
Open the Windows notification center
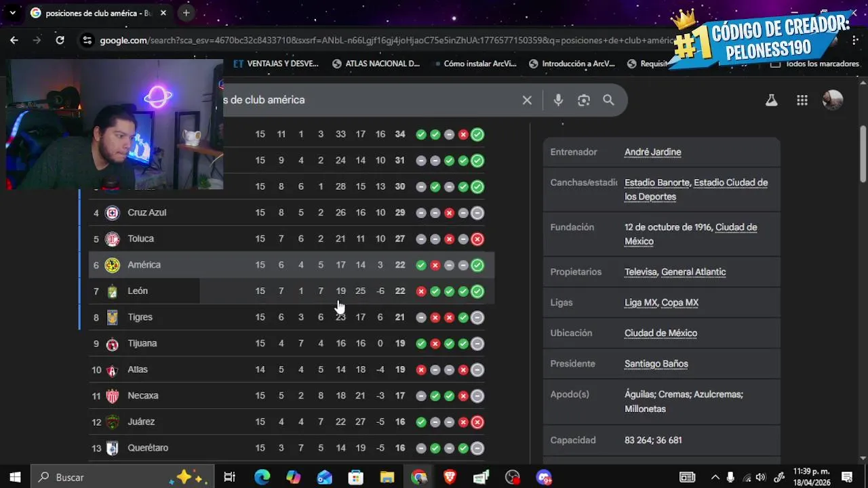tap(847, 477)
